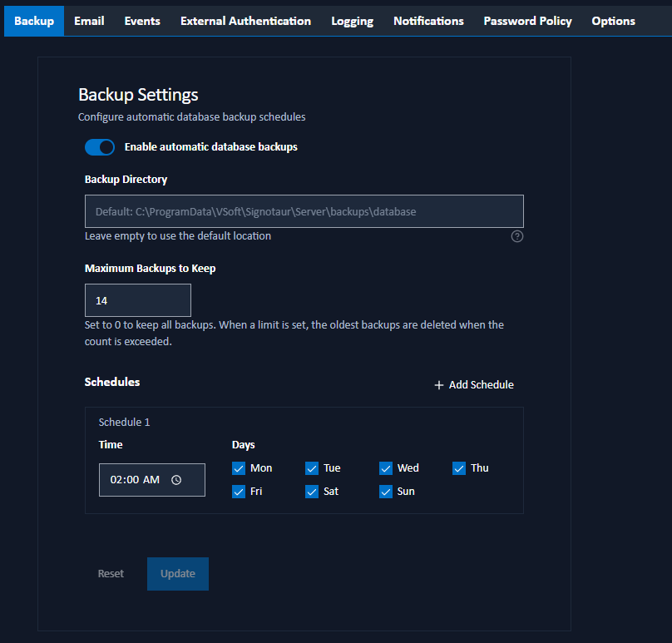Select the Maximum Backups to Keep field
The height and width of the screenshot is (643, 672).
[137, 299]
